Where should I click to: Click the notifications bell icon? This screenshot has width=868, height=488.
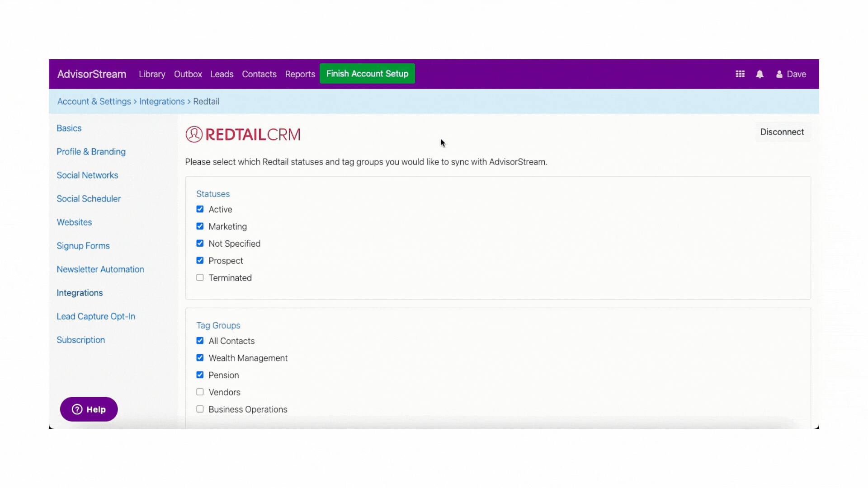(759, 74)
